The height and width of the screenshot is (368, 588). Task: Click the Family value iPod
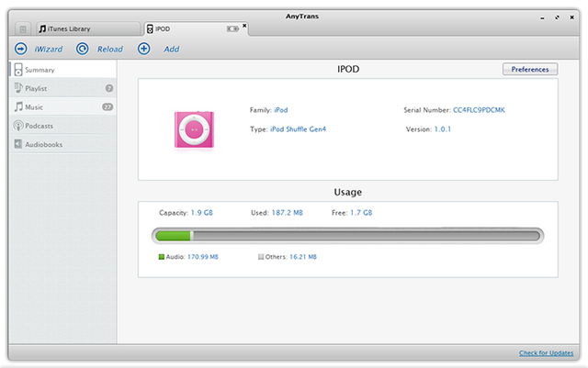pos(281,110)
